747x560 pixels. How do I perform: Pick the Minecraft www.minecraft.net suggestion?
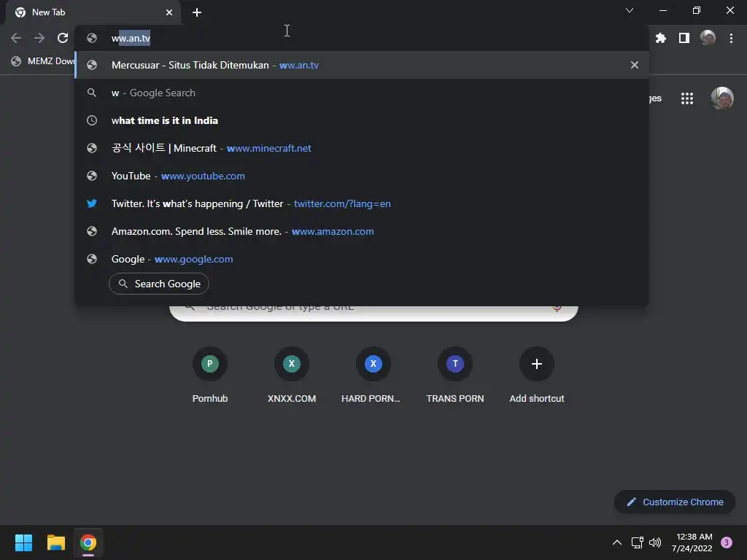click(362, 148)
